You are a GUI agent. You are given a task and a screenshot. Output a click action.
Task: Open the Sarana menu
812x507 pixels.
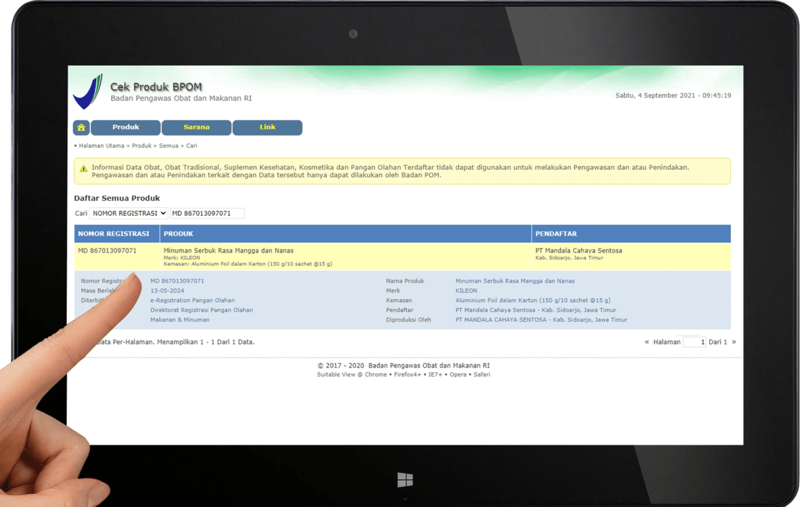pos(196,127)
